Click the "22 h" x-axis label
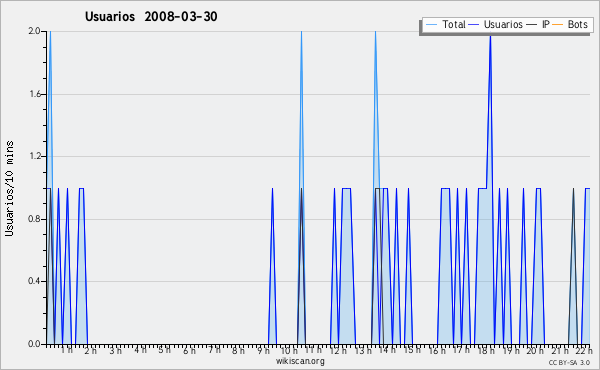The height and width of the screenshot is (370, 600). click(584, 350)
